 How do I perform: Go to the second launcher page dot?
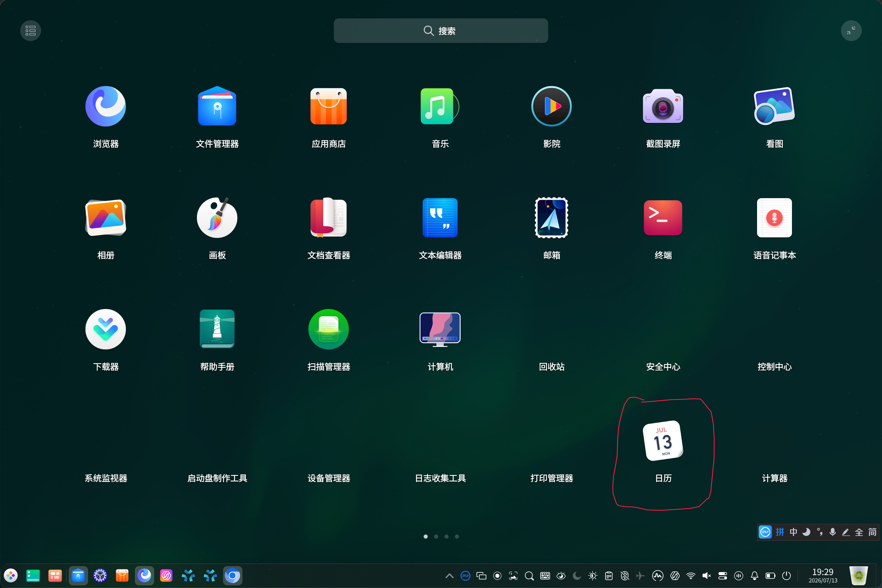[436, 537]
